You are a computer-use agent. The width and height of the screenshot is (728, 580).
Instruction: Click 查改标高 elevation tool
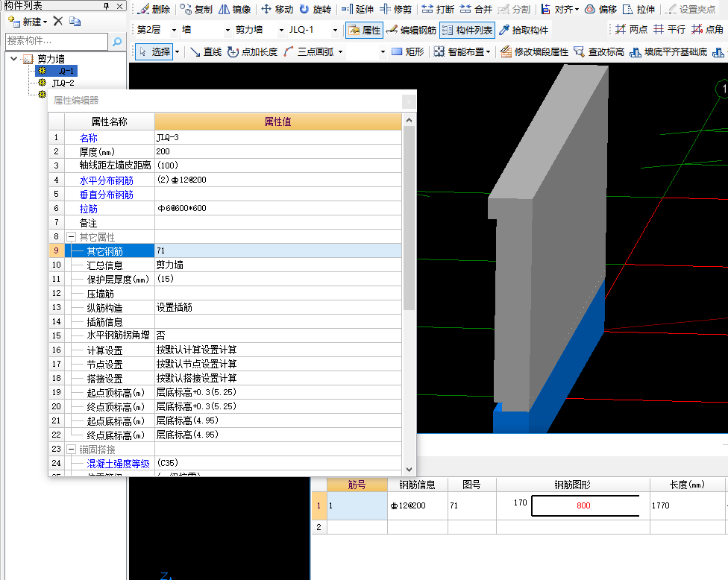(x=600, y=51)
